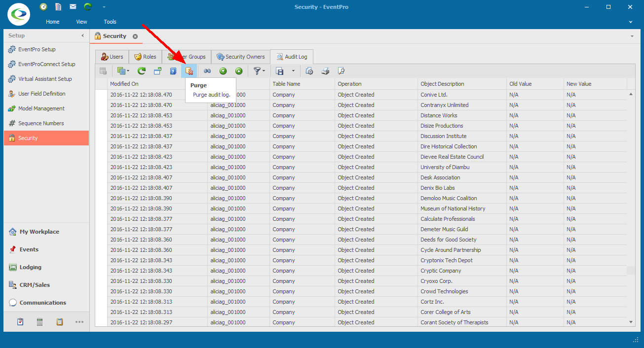Sort by the Operation column header

pyautogui.click(x=377, y=84)
